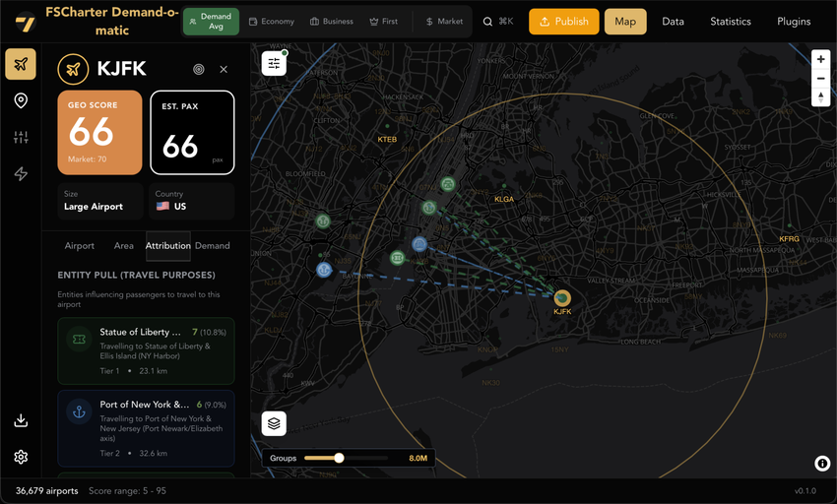Open the location pin sidebar view

tap(21, 100)
